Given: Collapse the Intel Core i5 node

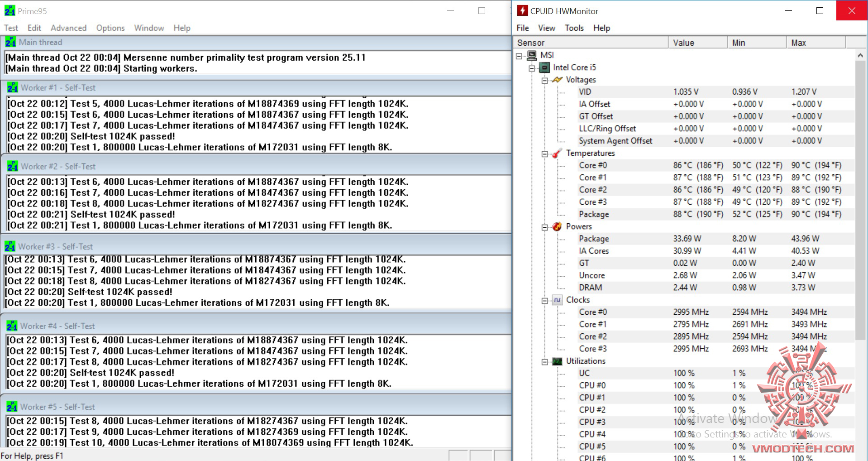Looking at the screenshot, I should tap(532, 68).
